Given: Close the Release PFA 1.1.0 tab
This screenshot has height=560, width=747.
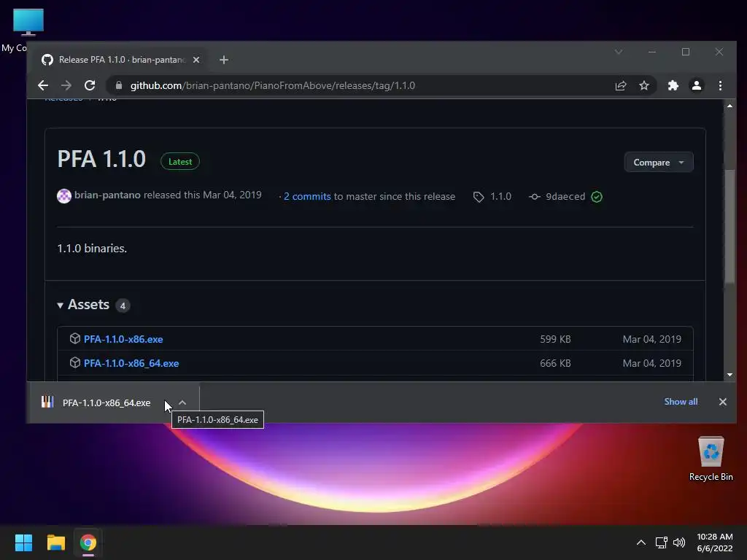Looking at the screenshot, I should pyautogui.click(x=196, y=60).
